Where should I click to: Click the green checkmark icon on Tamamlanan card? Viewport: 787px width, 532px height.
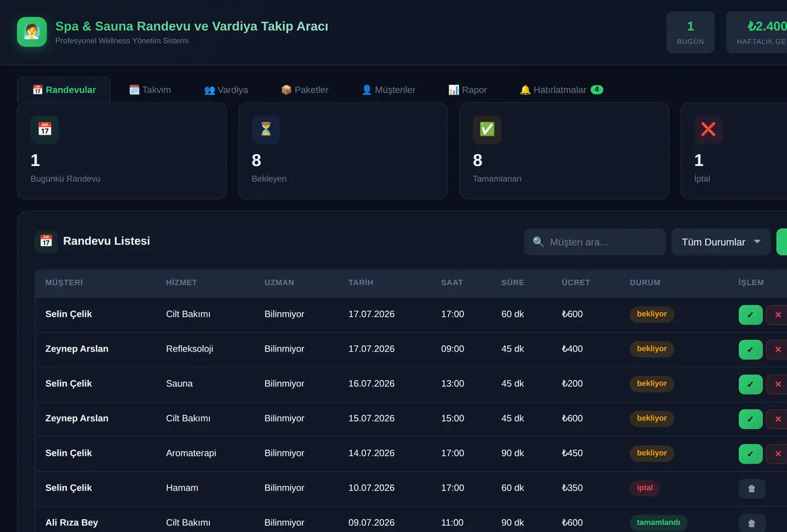pos(487,130)
